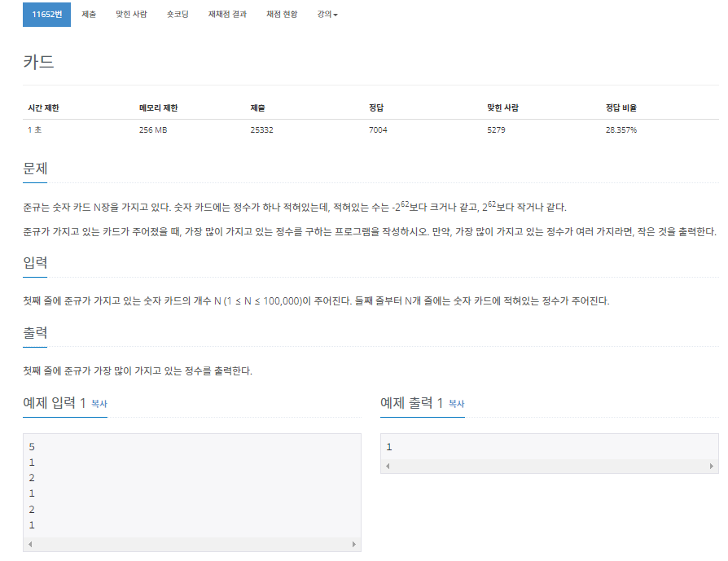The image size is (728, 561).
Task: Open the 재채점 결과 tab
Action: 227,15
